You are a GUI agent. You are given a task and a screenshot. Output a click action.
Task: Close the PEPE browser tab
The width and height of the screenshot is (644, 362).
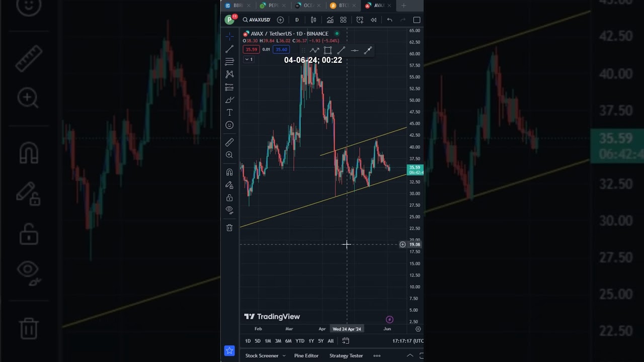point(283,6)
